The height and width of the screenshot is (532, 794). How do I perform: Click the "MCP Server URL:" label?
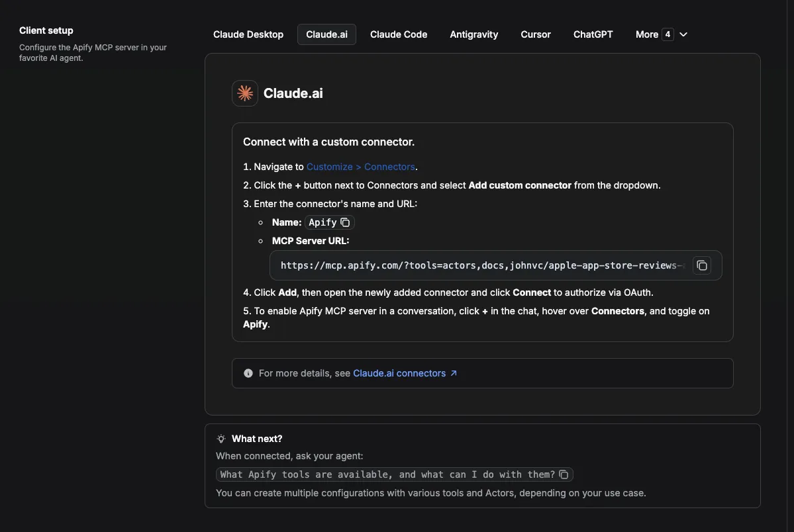coord(311,241)
